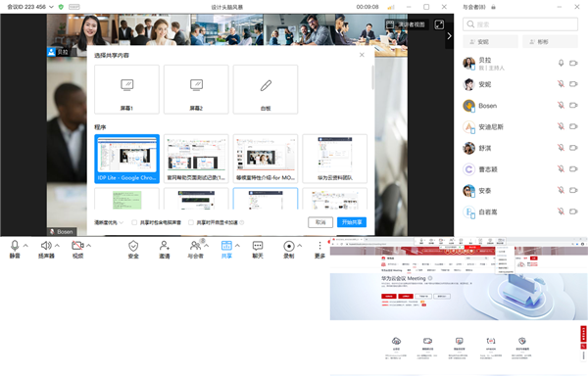Viewport: 588px width, 376px height.
Task: Toggle Bosen's muted microphone icon in list
Action: click(561, 106)
